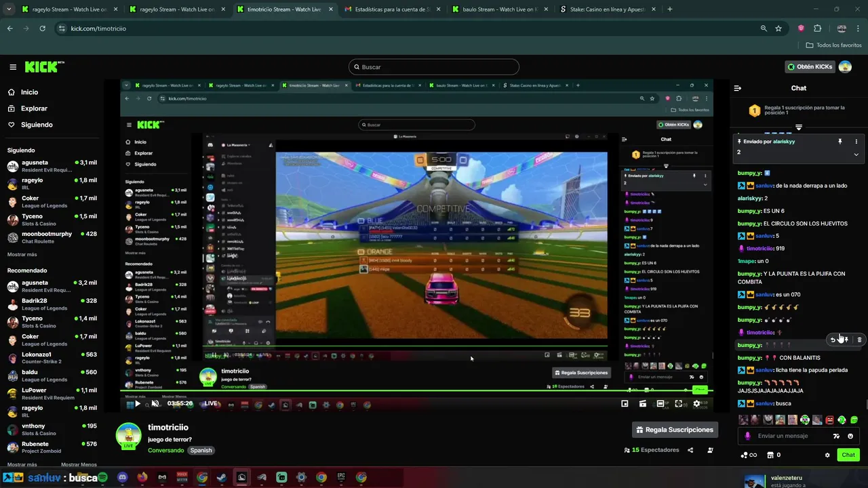Click the slash-command icon in the chat input

click(x=836, y=436)
